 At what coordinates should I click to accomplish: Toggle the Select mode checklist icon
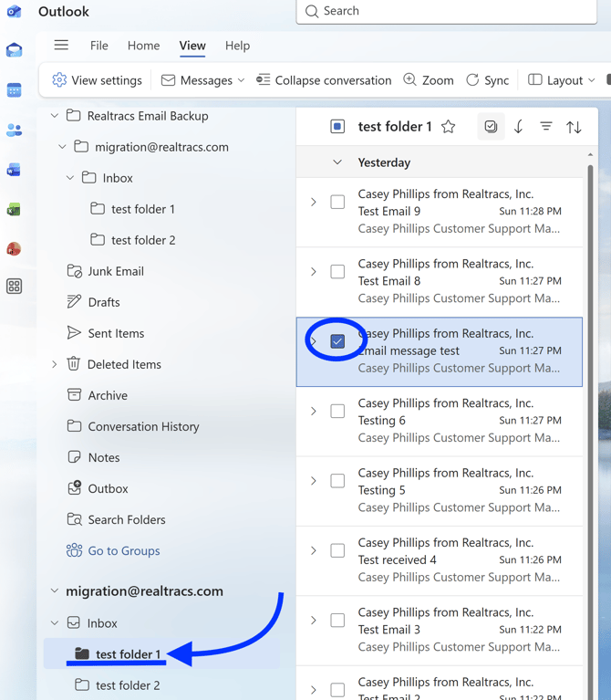[x=491, y=127]
